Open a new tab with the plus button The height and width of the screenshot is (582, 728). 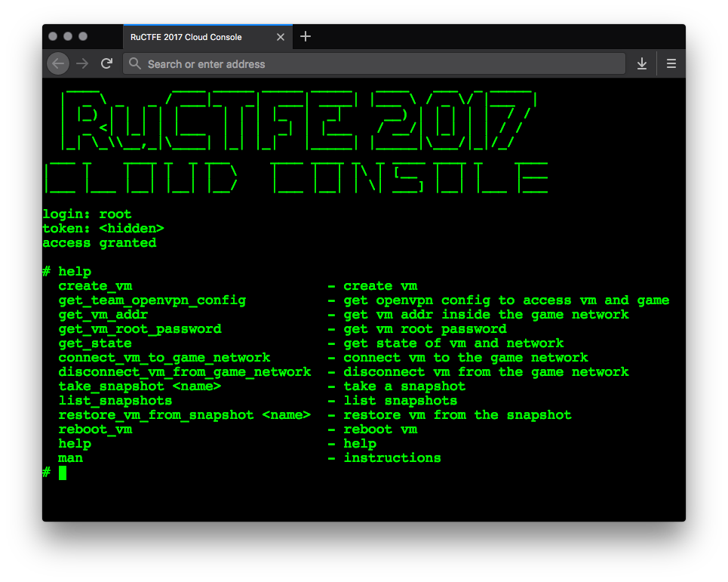(x=305, y=36)
